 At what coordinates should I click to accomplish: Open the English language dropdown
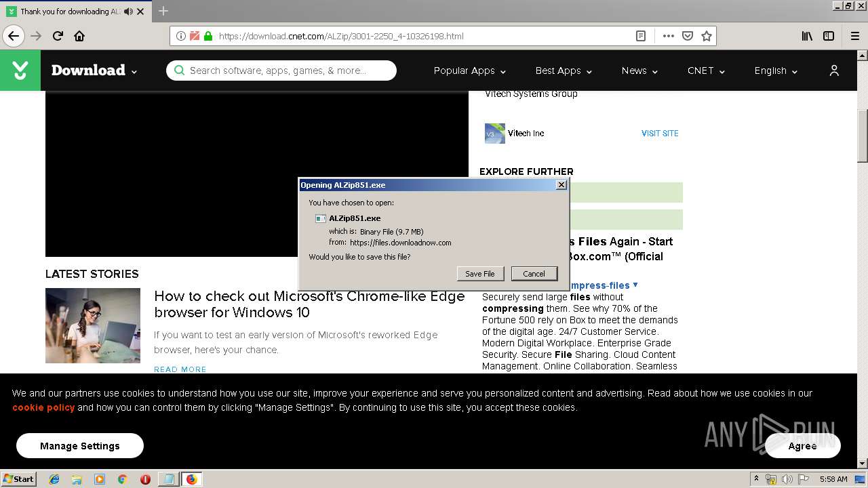click(x=776, y=70)
